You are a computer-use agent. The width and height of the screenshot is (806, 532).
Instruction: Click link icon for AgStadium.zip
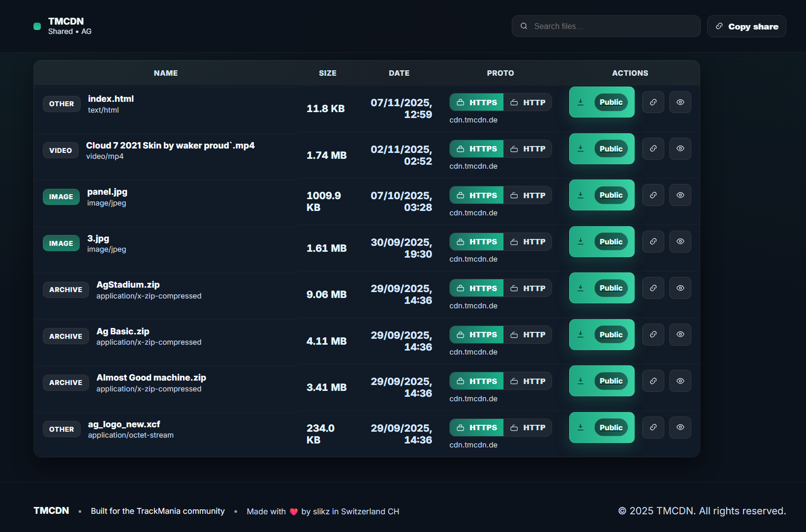[x=653, y=288]
